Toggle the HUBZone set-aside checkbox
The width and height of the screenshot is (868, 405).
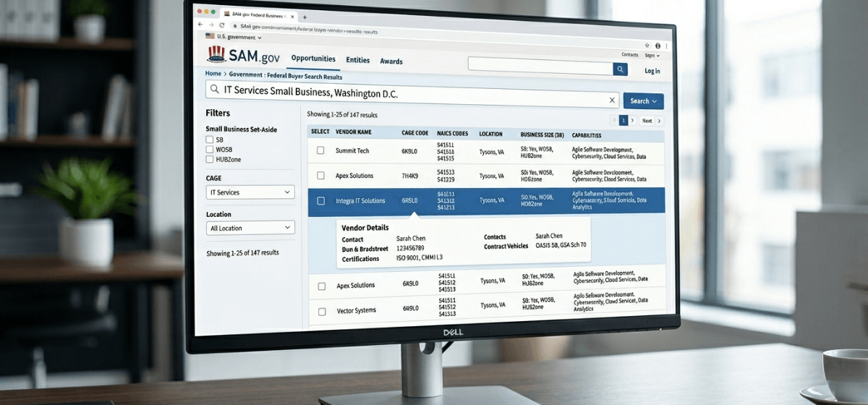tap(210, 159)
